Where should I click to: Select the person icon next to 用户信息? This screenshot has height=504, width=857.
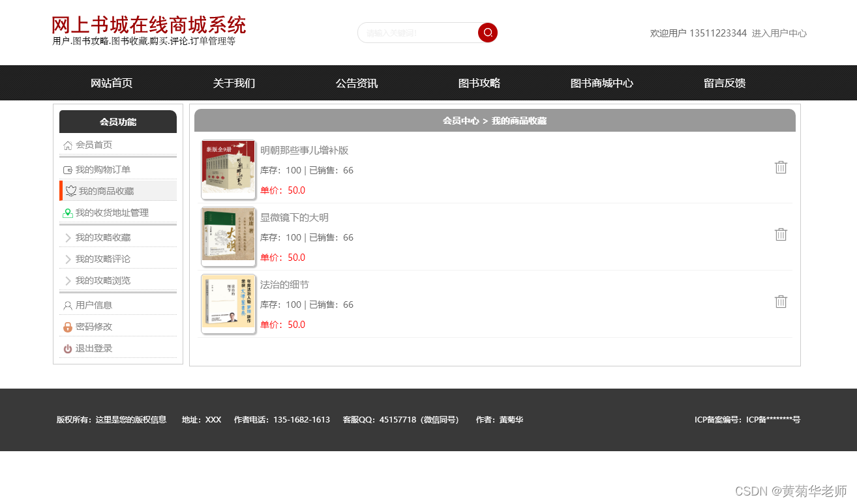(x=68, y=304)
